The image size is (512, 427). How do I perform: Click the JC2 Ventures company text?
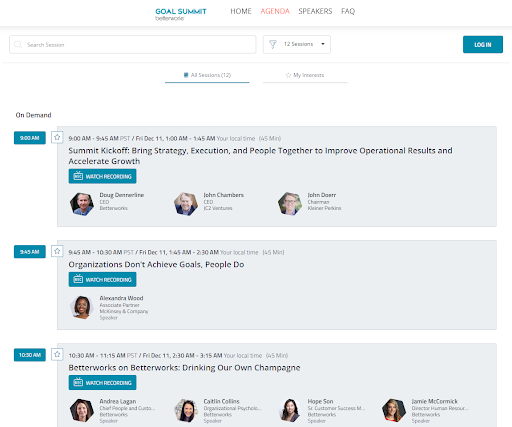tap(218, 208)
